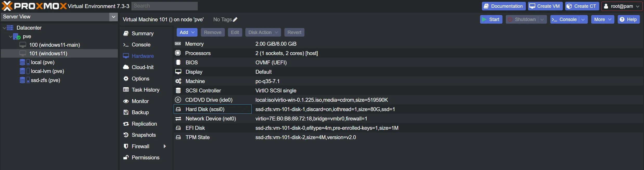Screen dimensions: 644x170
Task: Click the question mark Help icon
Action: (622, 19)
